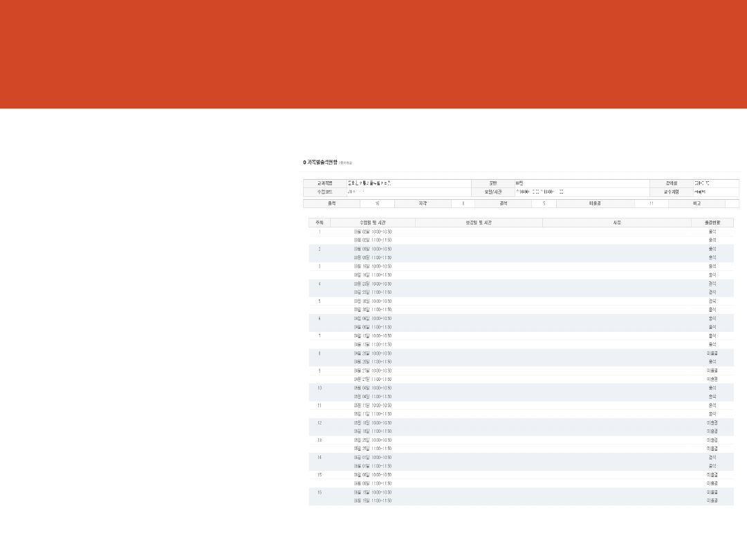The image size is (747, 560).
Task: Click the 출결현황 column header
Action: [712, 223]
